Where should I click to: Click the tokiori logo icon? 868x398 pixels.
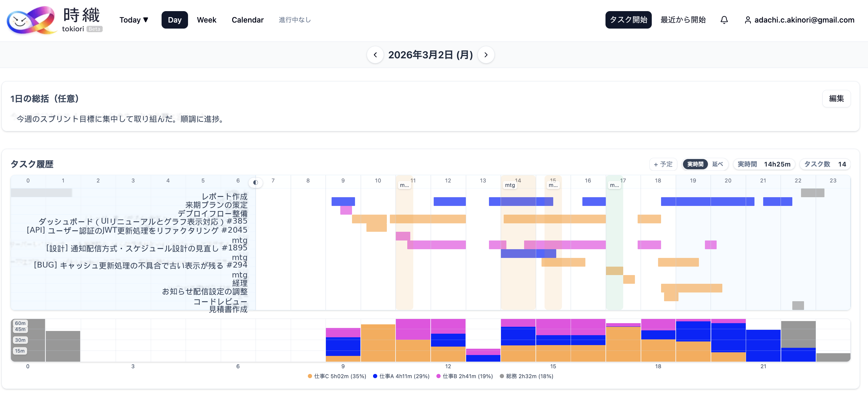(31, 20)
